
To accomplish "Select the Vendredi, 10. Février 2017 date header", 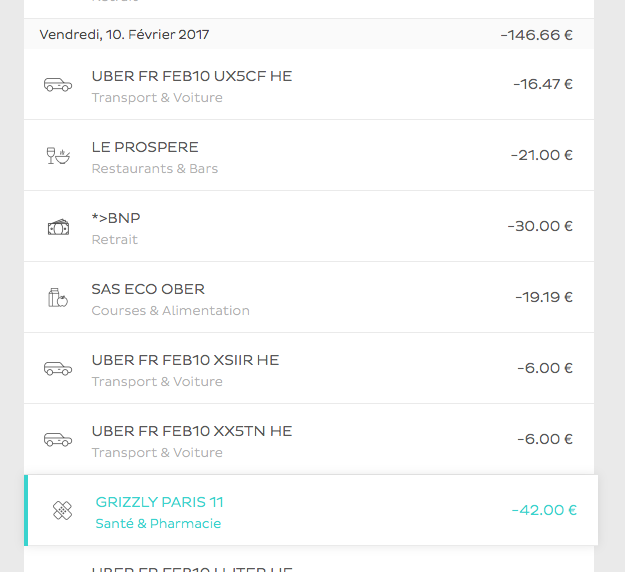I will 124,35.
